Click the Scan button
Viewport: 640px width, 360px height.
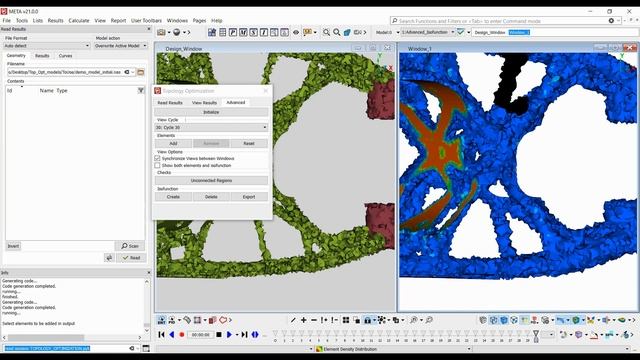coord(130,246)
